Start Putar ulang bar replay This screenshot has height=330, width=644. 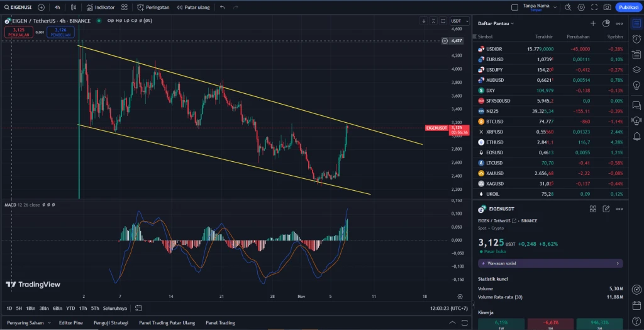tap(193, 8)
